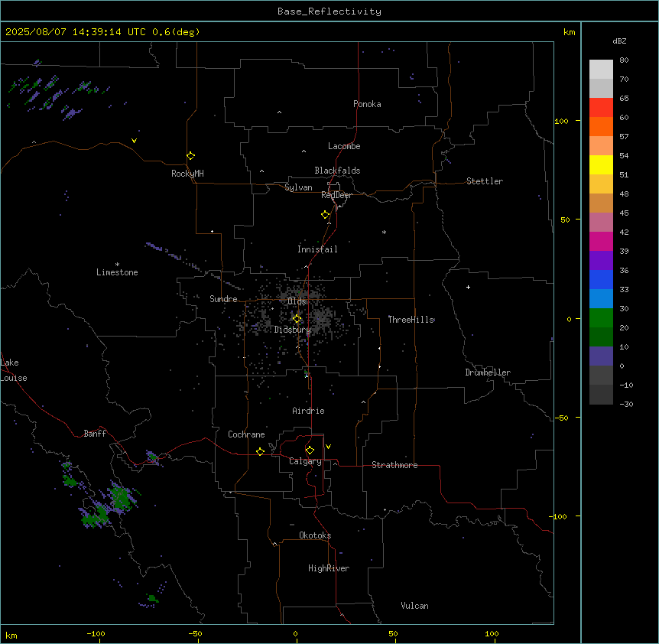Click the -50 tick on right axis

click(x=561, y=418)
